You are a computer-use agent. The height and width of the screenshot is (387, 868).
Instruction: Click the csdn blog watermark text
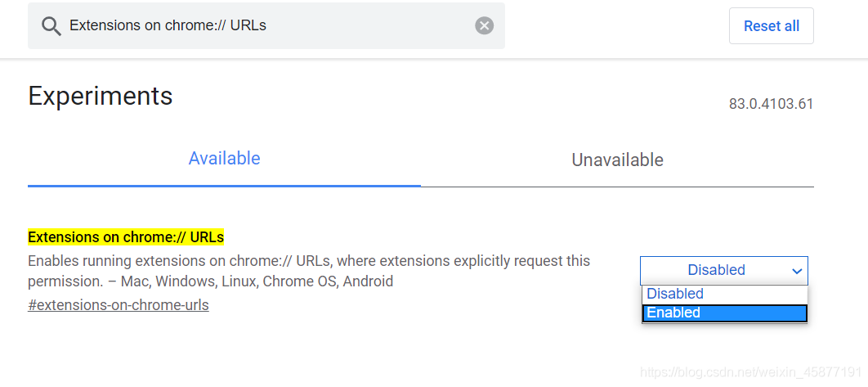(752, 373)
